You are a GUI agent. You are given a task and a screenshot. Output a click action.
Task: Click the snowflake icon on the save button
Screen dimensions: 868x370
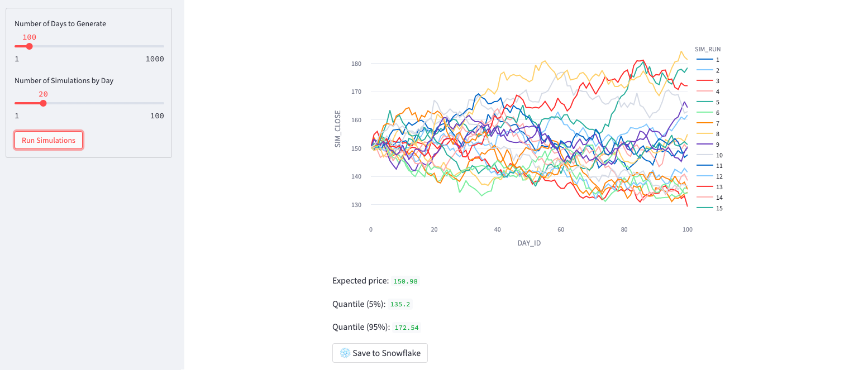[345, 353]
